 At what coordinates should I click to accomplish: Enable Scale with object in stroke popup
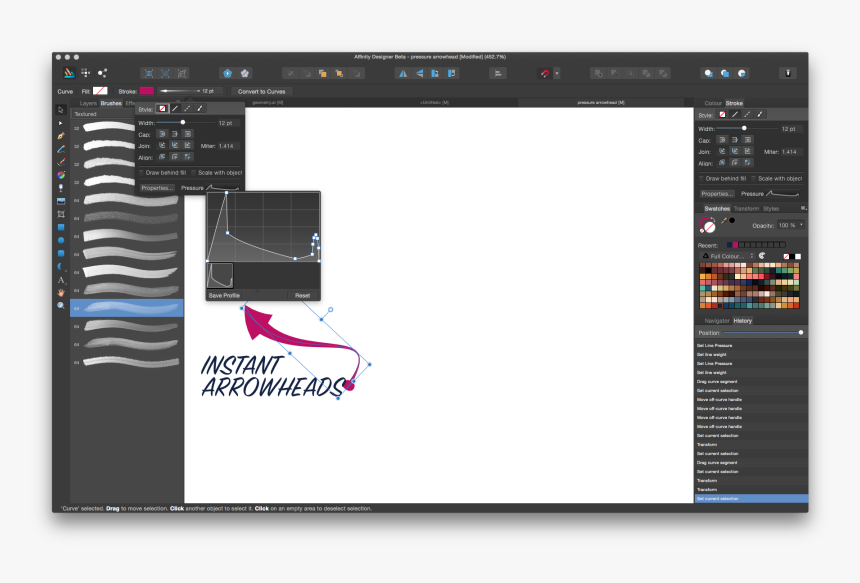194,173
